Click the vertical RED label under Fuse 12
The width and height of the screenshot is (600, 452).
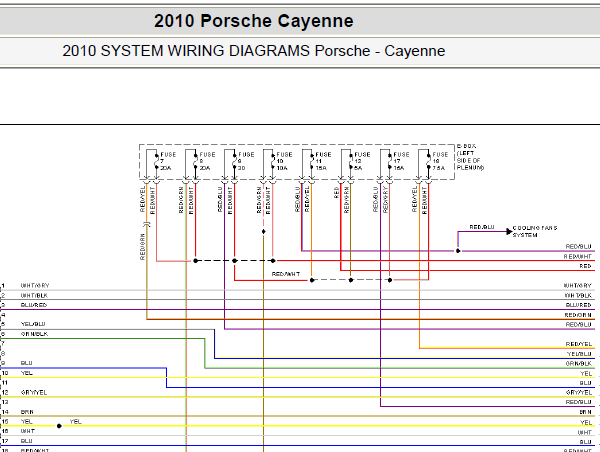[x=337, y=193]
